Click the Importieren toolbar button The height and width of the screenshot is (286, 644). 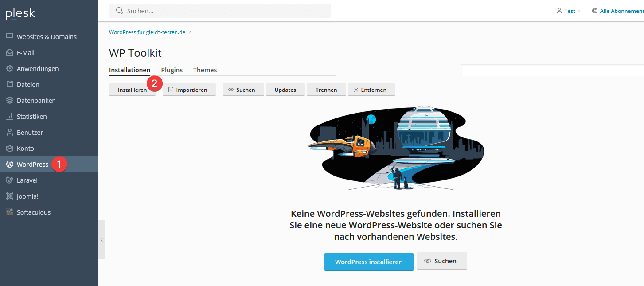click(189, 90)
